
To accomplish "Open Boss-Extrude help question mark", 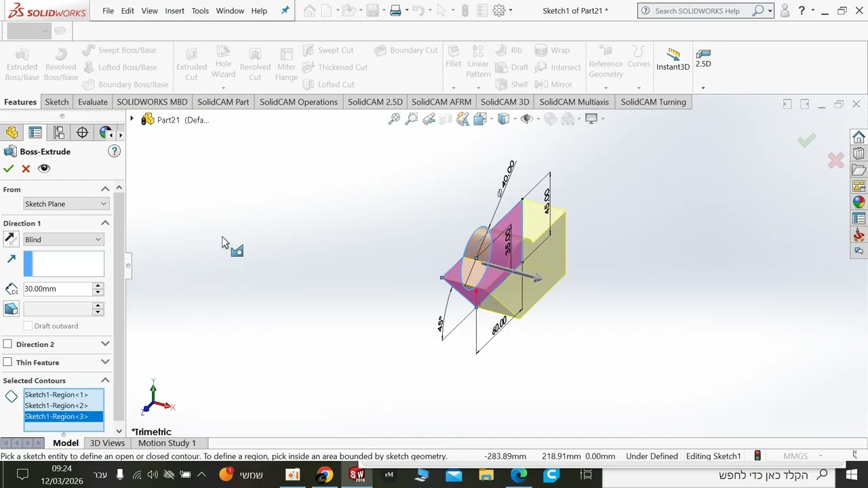I will tap(114, 151).
